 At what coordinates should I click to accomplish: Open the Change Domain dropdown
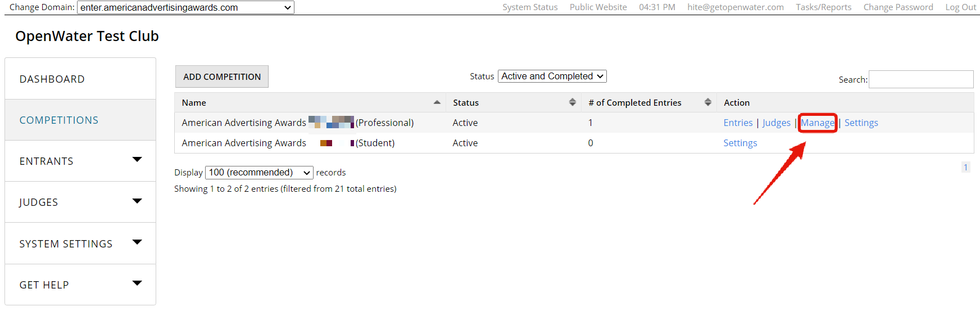[x=185, y=7]
